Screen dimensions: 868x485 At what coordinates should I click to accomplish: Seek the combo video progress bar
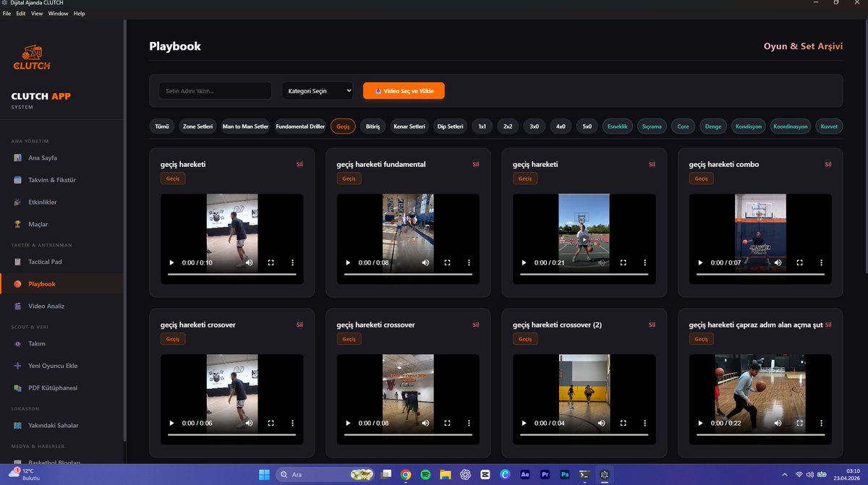pos(760,275)
